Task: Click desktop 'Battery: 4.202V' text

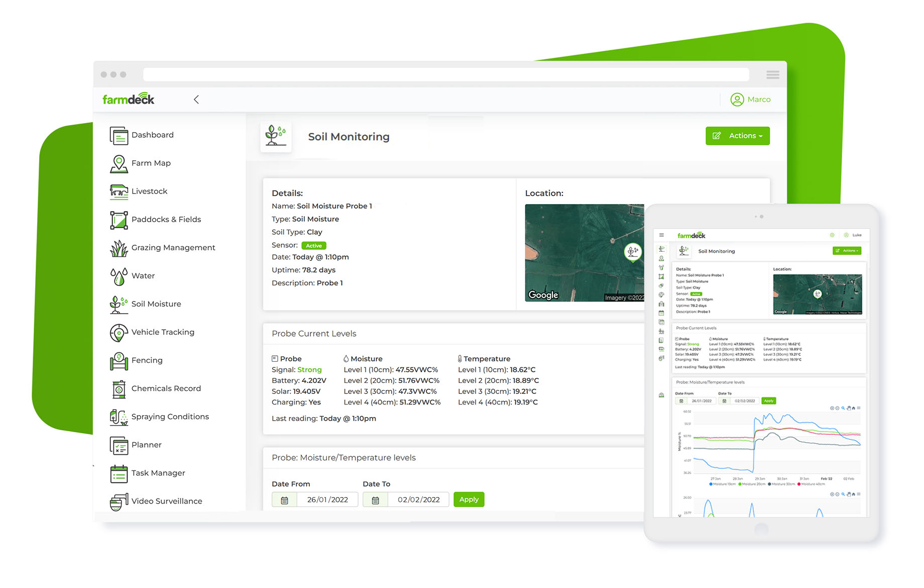Action: (x=299, y=381)
